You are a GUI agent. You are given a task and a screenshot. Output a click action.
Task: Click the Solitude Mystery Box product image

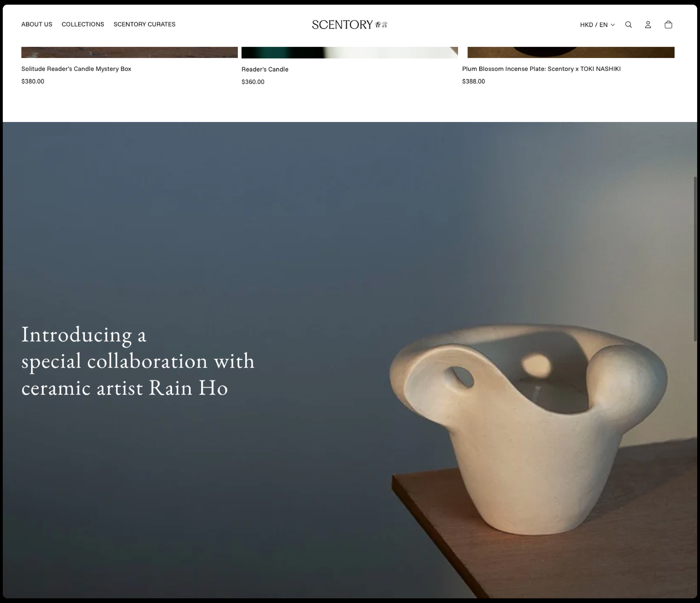(129, 52)
